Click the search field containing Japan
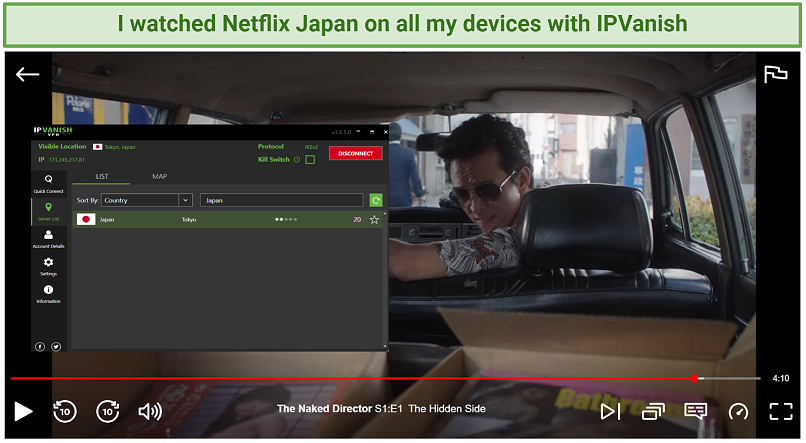Image resolution: width=806 pixels, height=443 pixels. point(282,200)
